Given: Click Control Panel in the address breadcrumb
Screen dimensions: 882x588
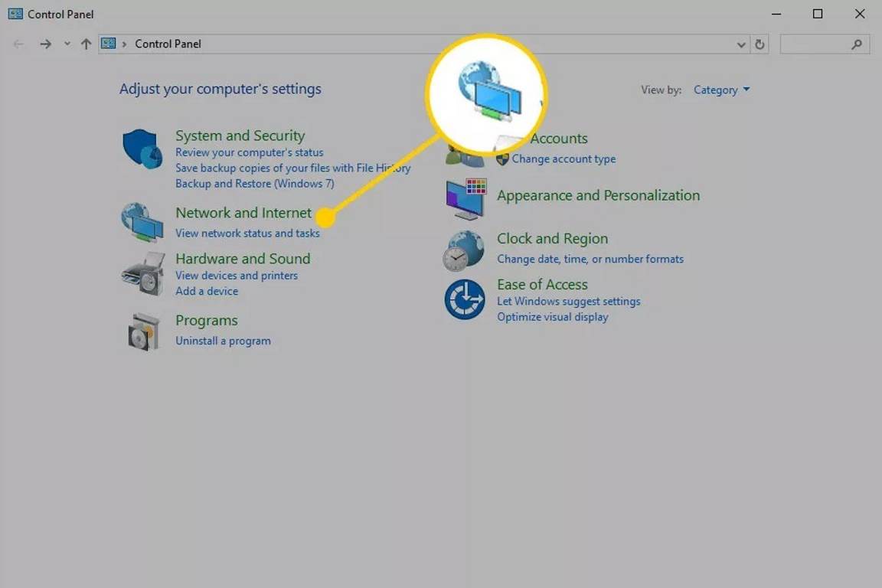Looking at the screenshot, I should (x=168, y=44).
